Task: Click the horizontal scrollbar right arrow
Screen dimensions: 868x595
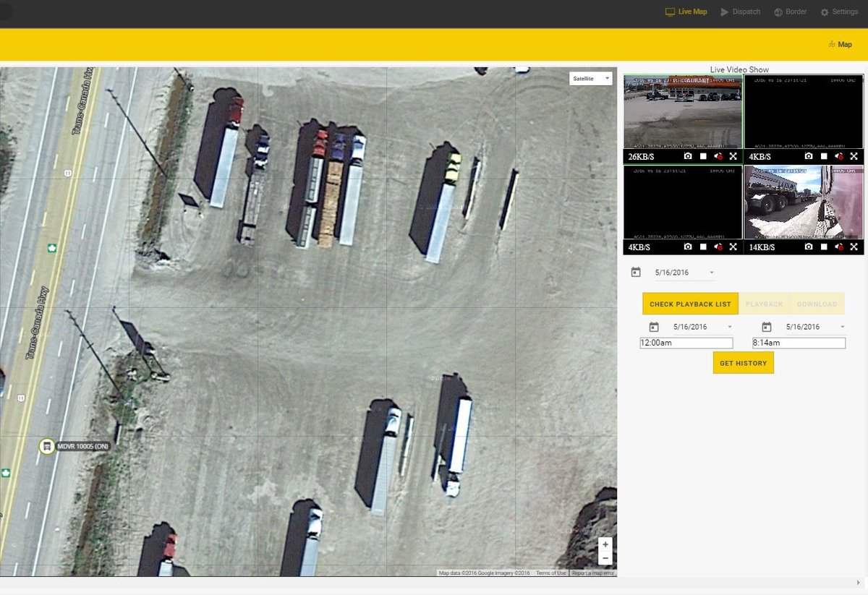Action: [x=857, y=582]
